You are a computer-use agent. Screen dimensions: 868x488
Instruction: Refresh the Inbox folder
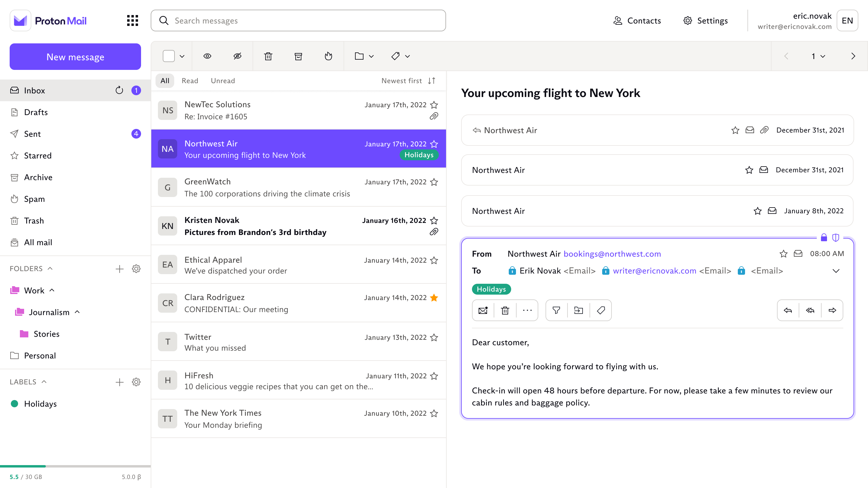click(x=119, y=90)
